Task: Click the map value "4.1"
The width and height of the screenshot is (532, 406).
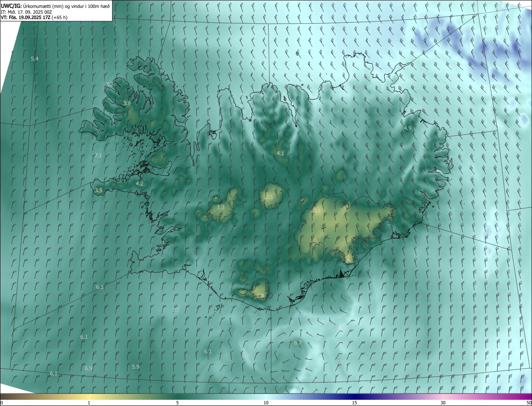Action: pos(281,153)
